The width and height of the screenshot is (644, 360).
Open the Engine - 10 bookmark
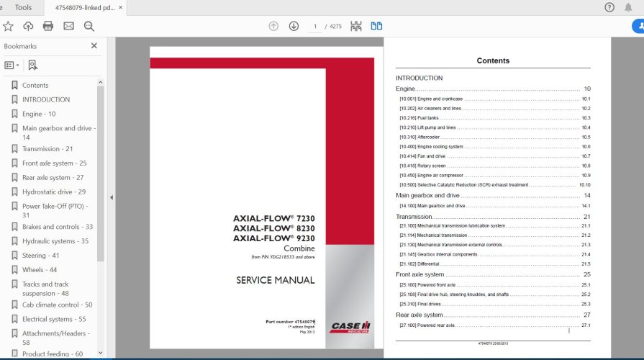coord(39,114)
